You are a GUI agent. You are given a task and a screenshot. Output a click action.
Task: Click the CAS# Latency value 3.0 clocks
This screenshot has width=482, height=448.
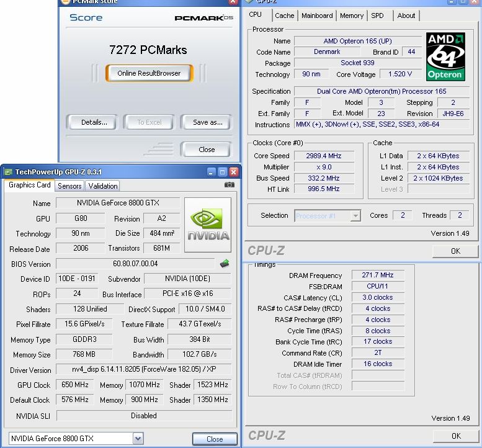[378, 297]
